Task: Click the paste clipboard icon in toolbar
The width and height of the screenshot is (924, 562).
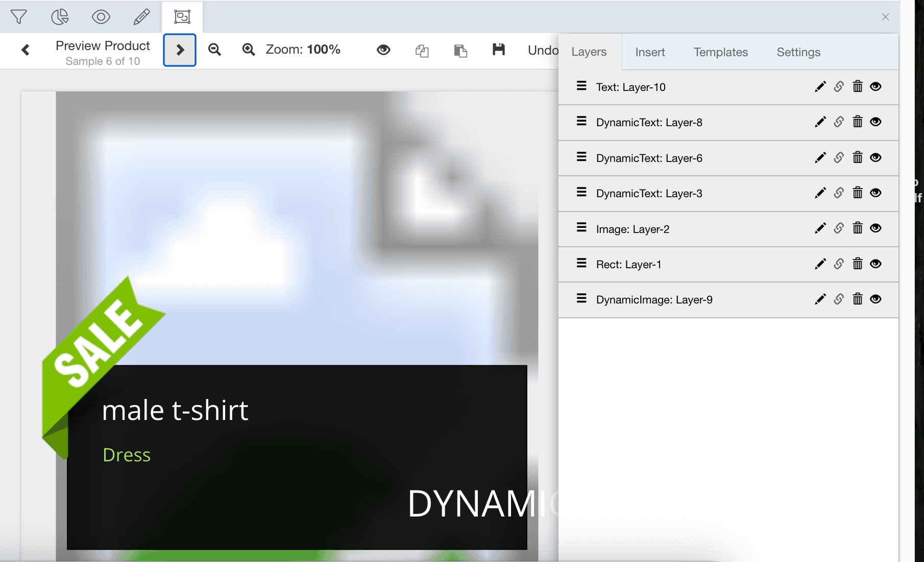Action: (x=460, y=51)
